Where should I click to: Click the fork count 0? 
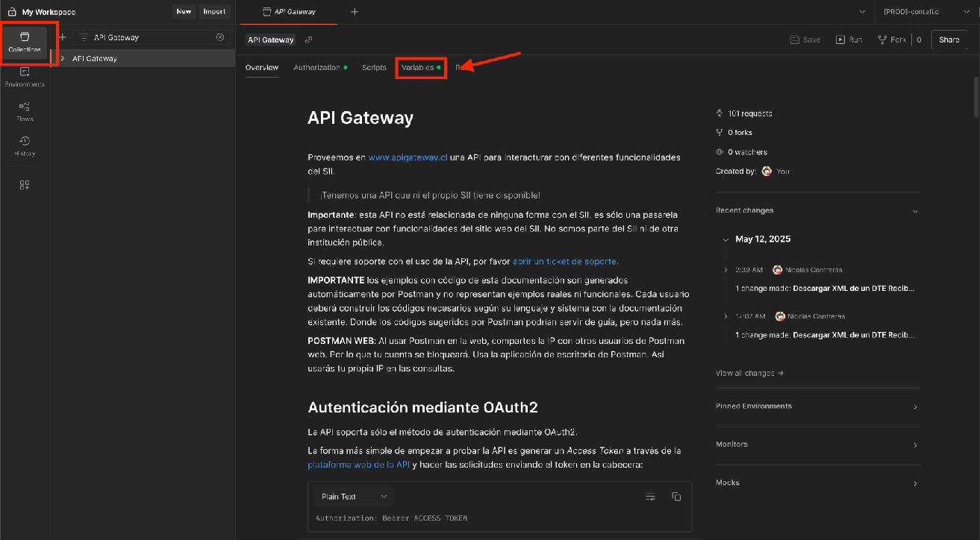919,40
